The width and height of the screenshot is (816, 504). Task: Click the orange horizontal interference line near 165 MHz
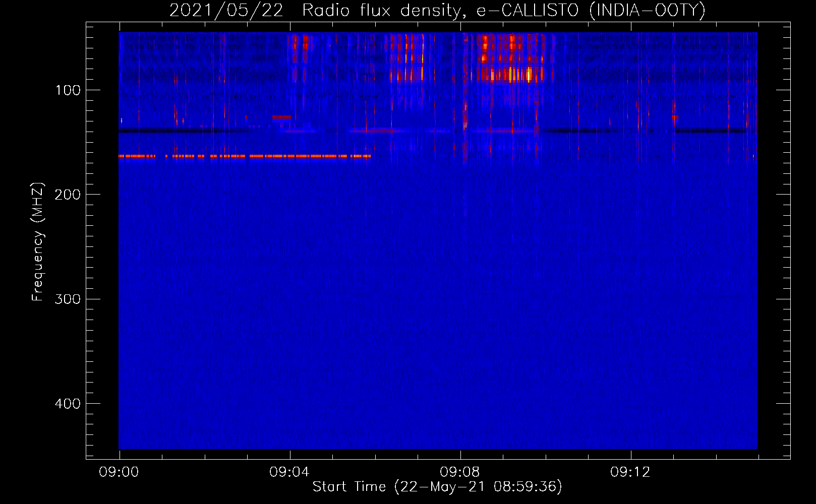point(245,156)
